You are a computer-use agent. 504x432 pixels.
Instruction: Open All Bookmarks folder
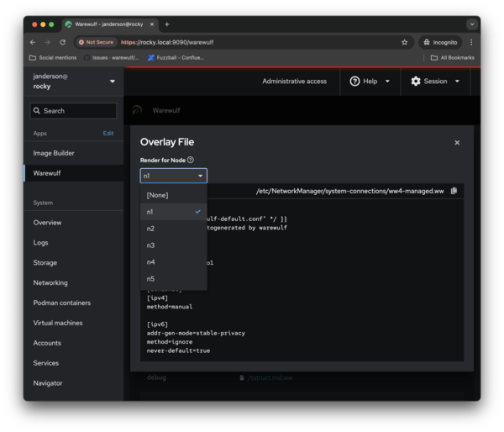453,58
